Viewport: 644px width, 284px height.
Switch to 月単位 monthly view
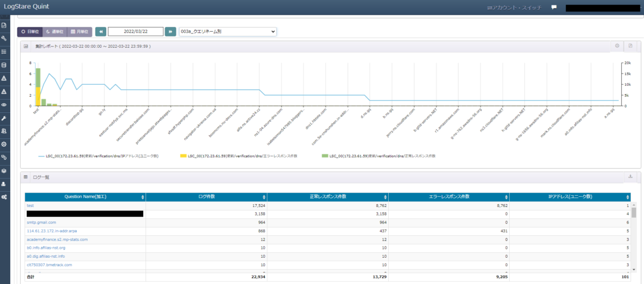click(x=79, y=31)
